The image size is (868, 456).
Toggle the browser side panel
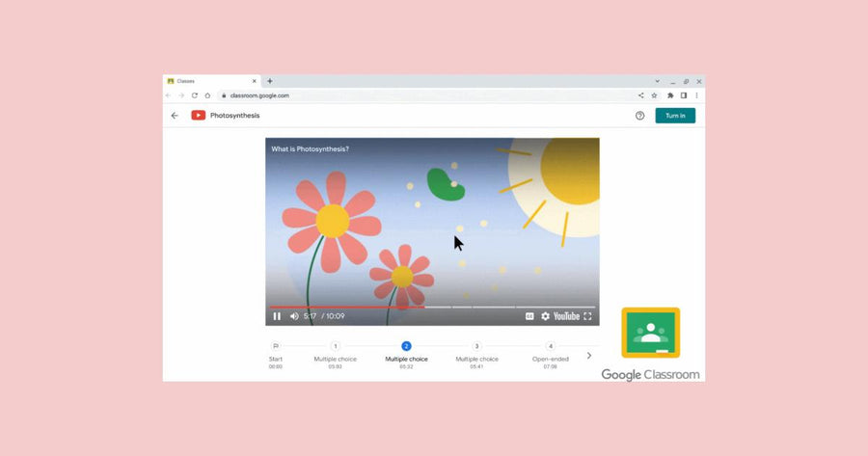[684, 95]
